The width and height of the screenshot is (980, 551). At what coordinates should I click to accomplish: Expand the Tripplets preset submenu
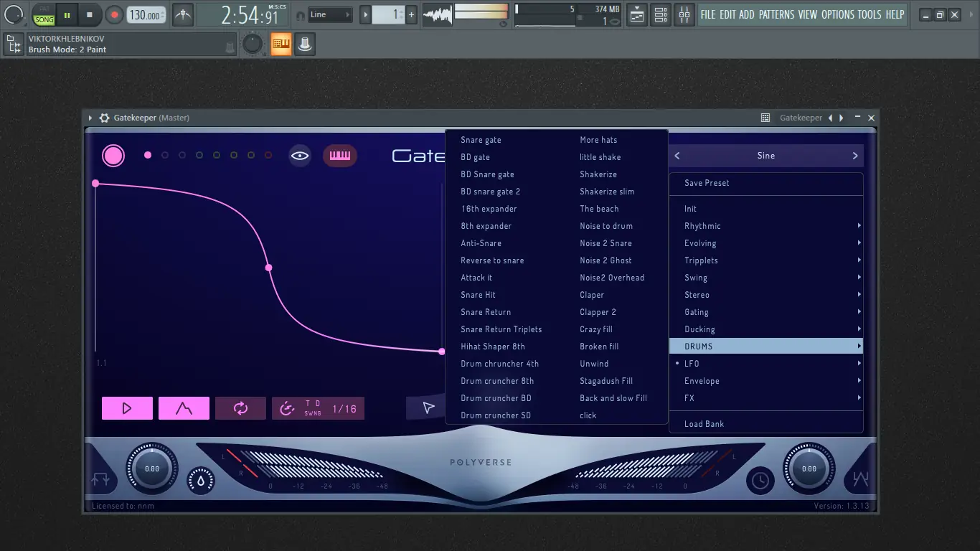[x=766, y=260]
